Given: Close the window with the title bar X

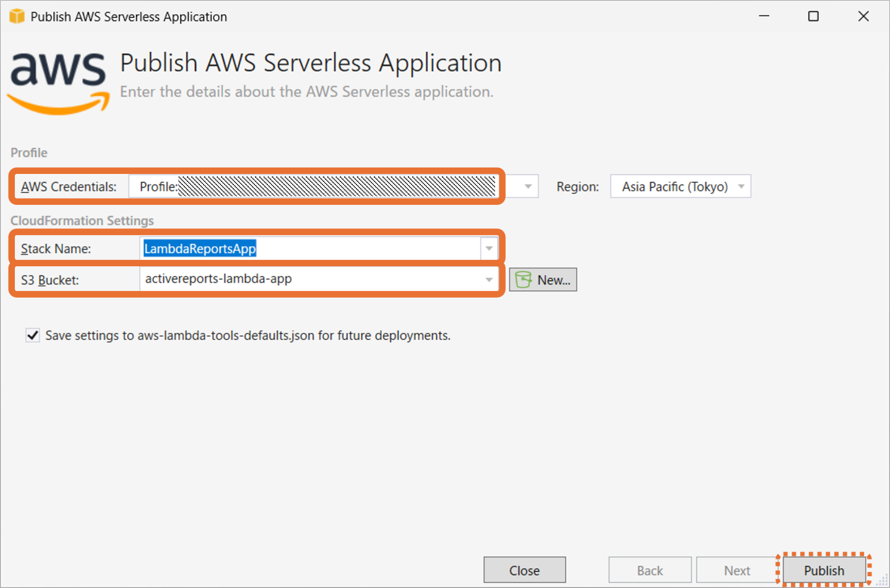Looking at the screenshot, I should [x=863, y=16].
